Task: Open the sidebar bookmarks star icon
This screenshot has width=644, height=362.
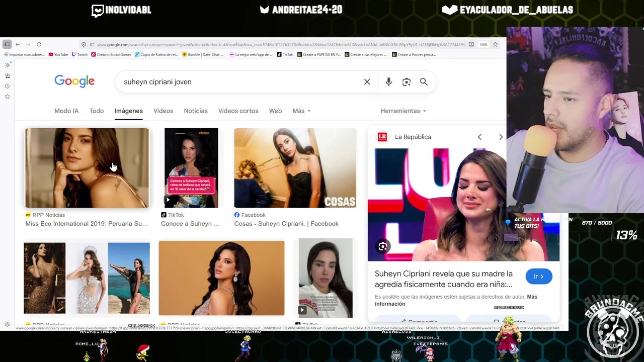Action: pos(7,96)
